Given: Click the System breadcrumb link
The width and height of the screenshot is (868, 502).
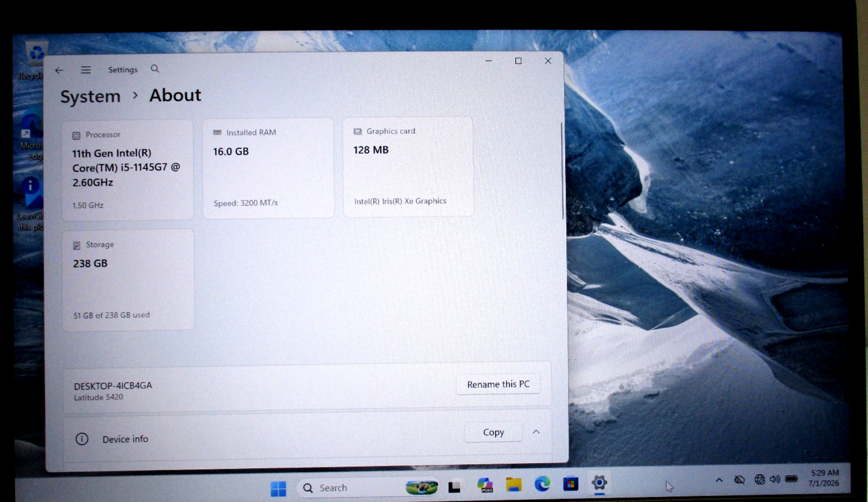Looking at the screenshot, I should [x=90, y=96].
